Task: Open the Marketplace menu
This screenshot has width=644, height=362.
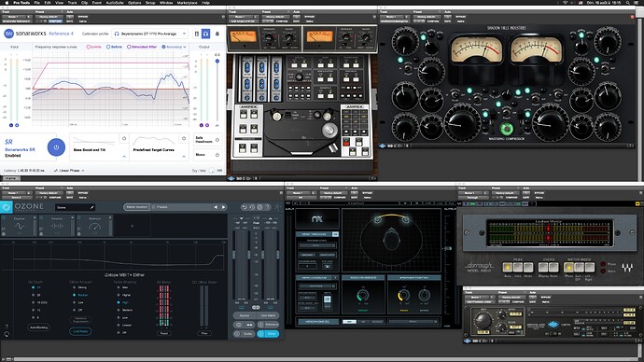Action: [188, 3]
